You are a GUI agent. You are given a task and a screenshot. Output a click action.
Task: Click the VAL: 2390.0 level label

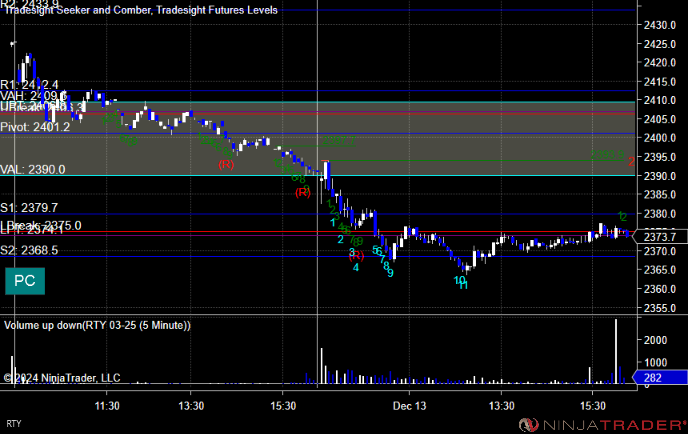click(x=33, y=169)
